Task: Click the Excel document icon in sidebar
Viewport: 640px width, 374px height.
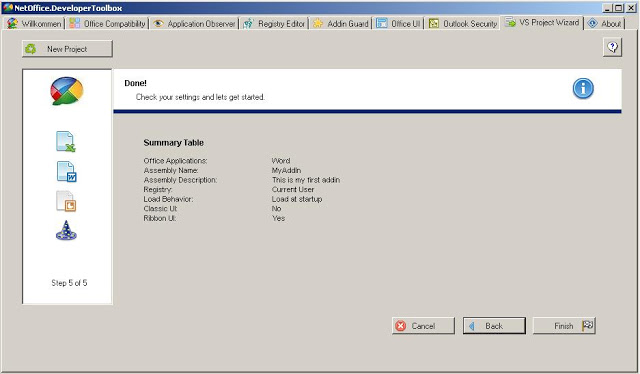Action: click(x=66, y=142)
